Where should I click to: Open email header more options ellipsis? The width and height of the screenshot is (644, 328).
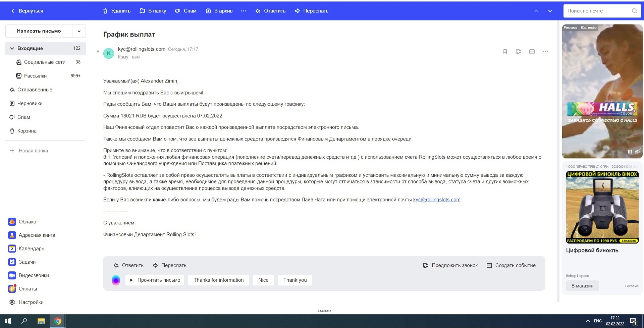(x=545, y=51)
